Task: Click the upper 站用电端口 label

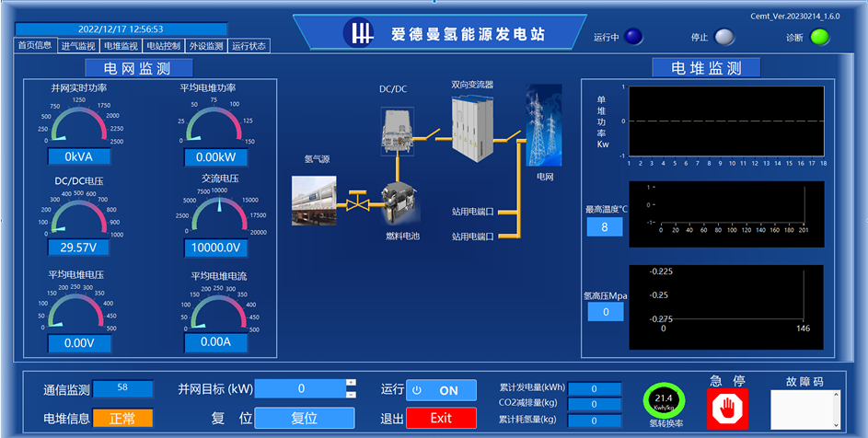Action: (x=473, y=212)
